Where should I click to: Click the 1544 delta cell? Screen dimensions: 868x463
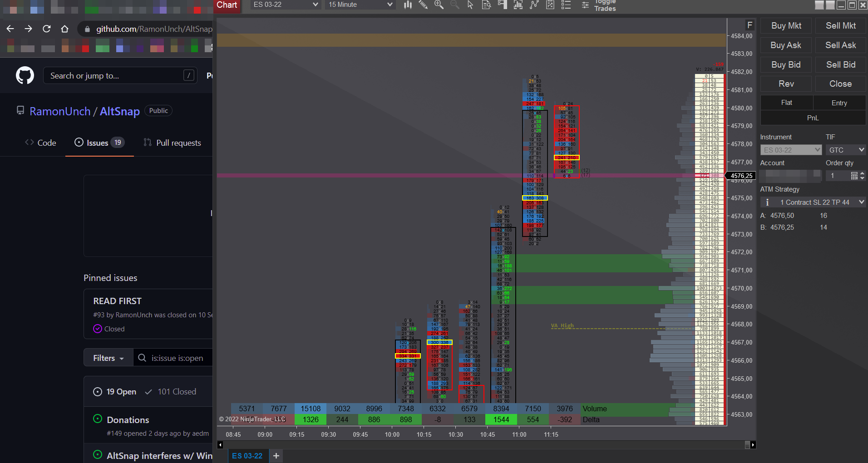(x=501, y=419)
